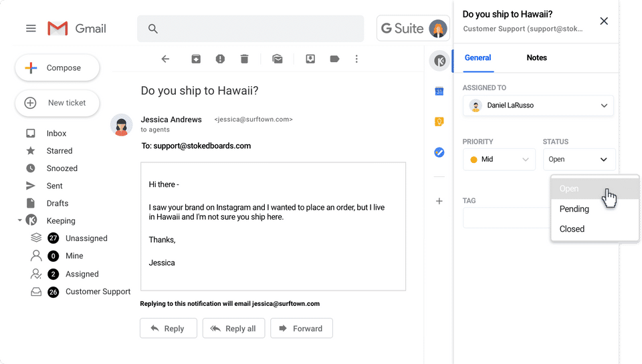The height and width of the screenshot is (364, 642).
Task: Switch to the Notes tab
Action: 536,57
